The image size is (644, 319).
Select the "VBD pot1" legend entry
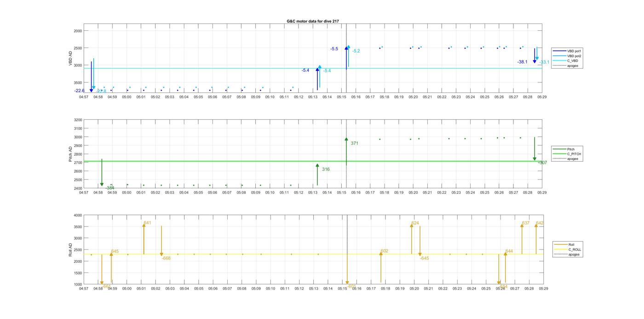coord(566,51)
